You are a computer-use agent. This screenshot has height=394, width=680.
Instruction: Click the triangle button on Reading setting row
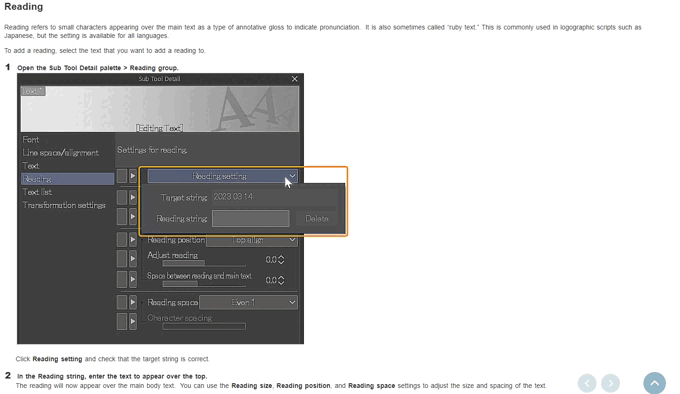point(133,176)
